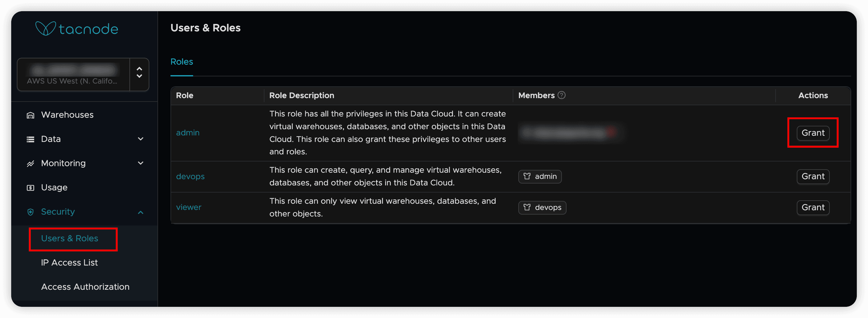Open Users & Roles in sidebar
This screenshot has width=868, height=318.
69,238
